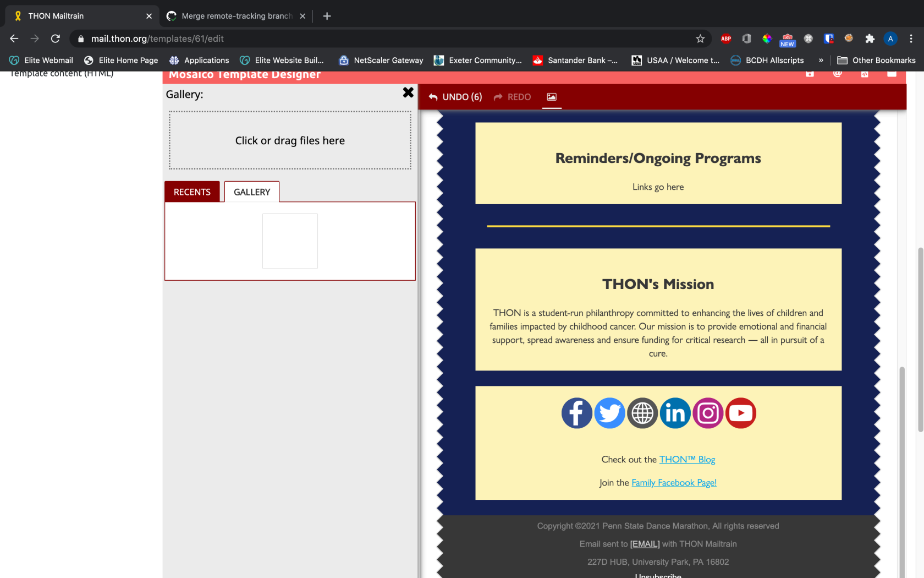Open the extension with the NEW badge

[788, 40]
